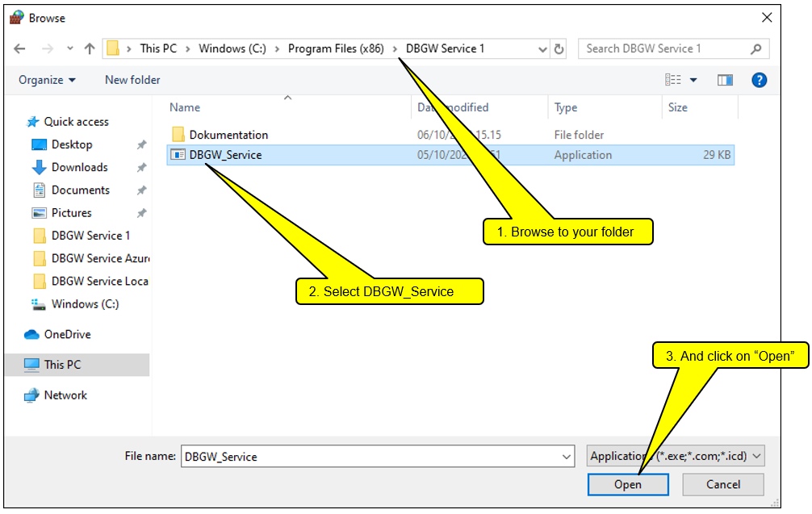
Task: Select 'Program Files (x86)' breadcrumb segment
Action: click(x=336, y=48)
